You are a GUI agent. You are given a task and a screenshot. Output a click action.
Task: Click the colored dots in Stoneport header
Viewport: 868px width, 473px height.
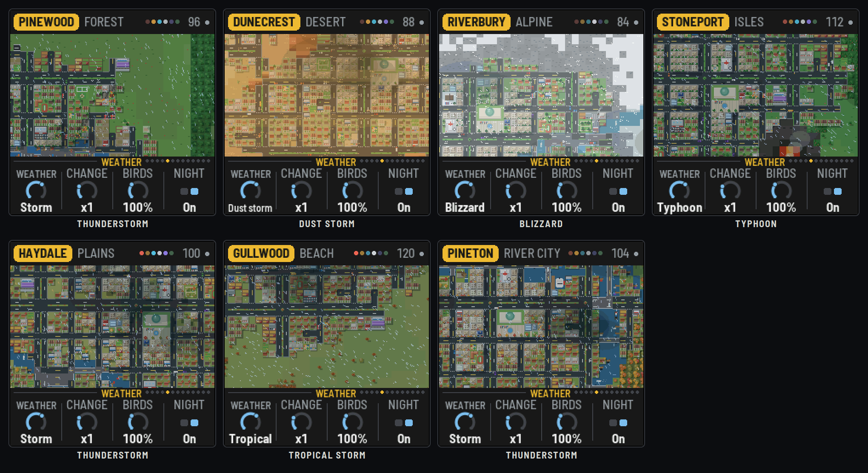(799, 22)
